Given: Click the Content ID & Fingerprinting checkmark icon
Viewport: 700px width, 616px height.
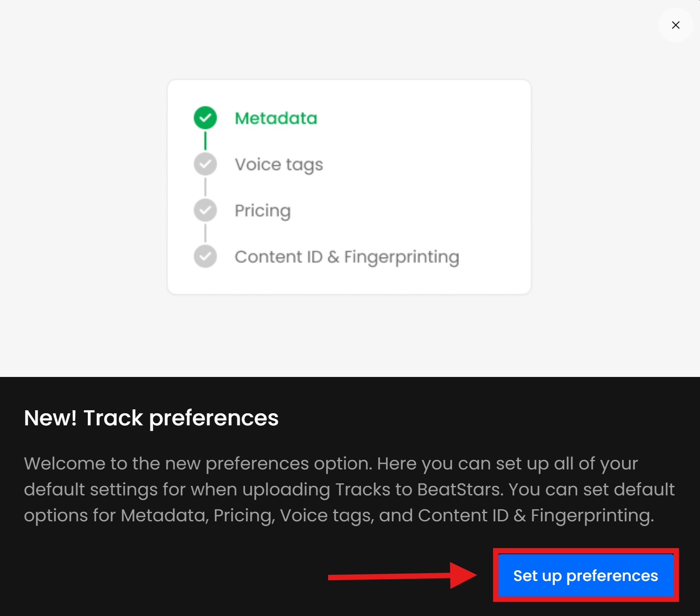Looking at the screenshot, I should tap(205, 256).
